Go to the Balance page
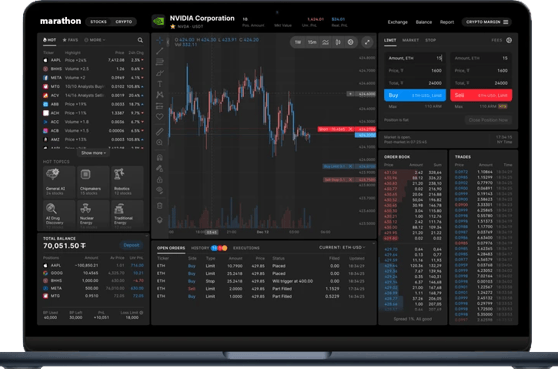The width and height of the screenshot is (558, 372). click(423, 22)
